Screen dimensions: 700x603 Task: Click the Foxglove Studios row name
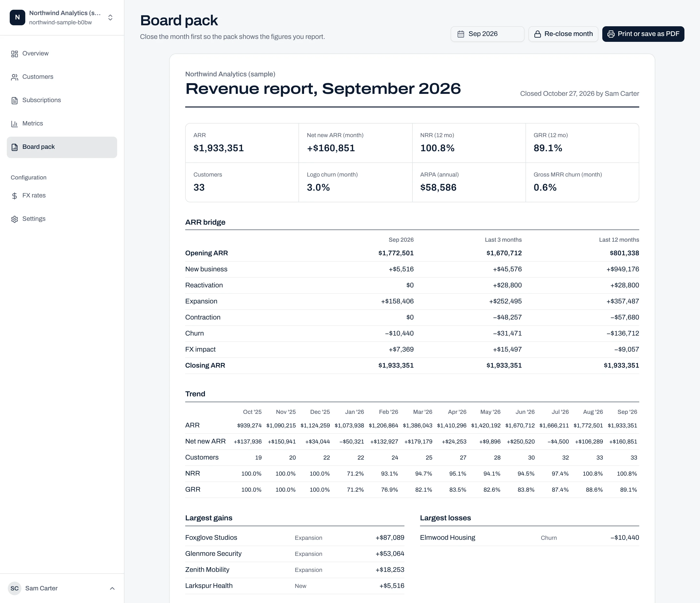[211, 538]
